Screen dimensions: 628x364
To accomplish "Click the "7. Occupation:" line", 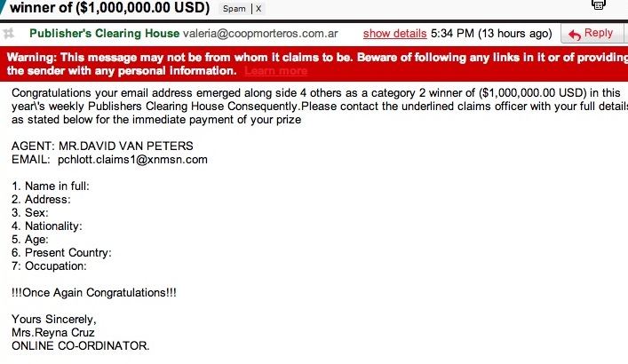I will [49, 265].
